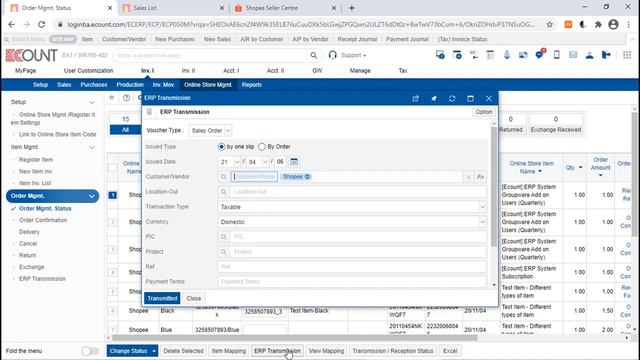Switch to the Shopee Seller Centre browser tab
This screenshot has width=640, height=360.
coord(285,8)
